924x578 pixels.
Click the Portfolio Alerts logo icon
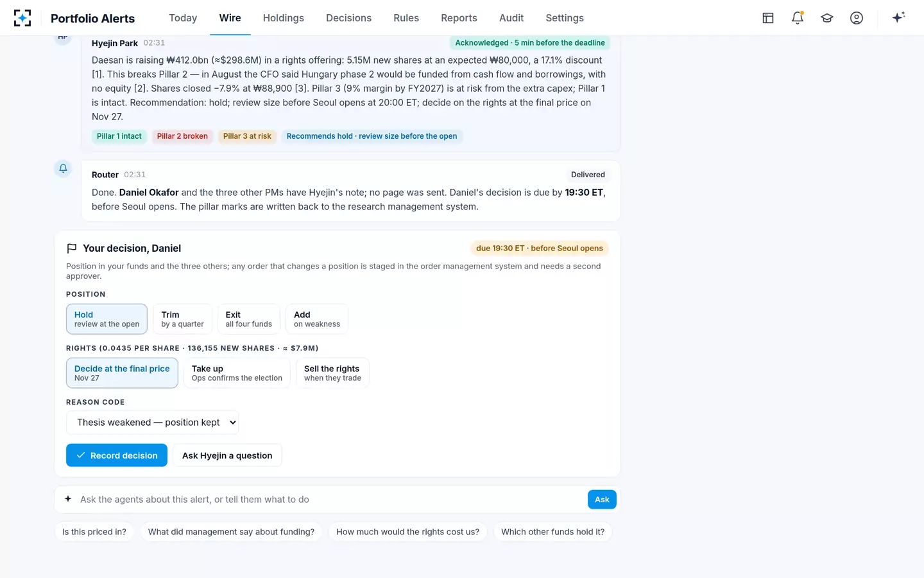coord(22,18)
